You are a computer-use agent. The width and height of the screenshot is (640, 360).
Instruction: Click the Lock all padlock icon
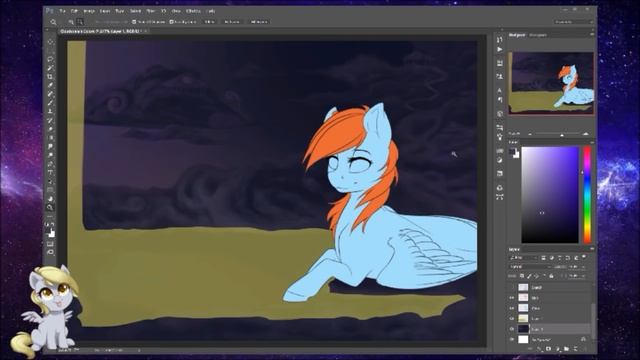[x=551, y=276]
